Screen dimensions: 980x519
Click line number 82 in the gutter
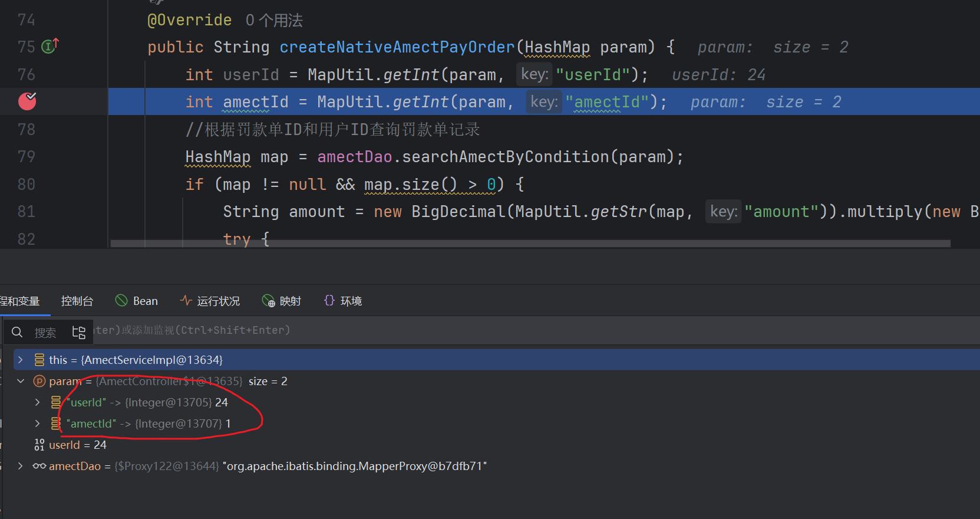[x=27, y=239]
